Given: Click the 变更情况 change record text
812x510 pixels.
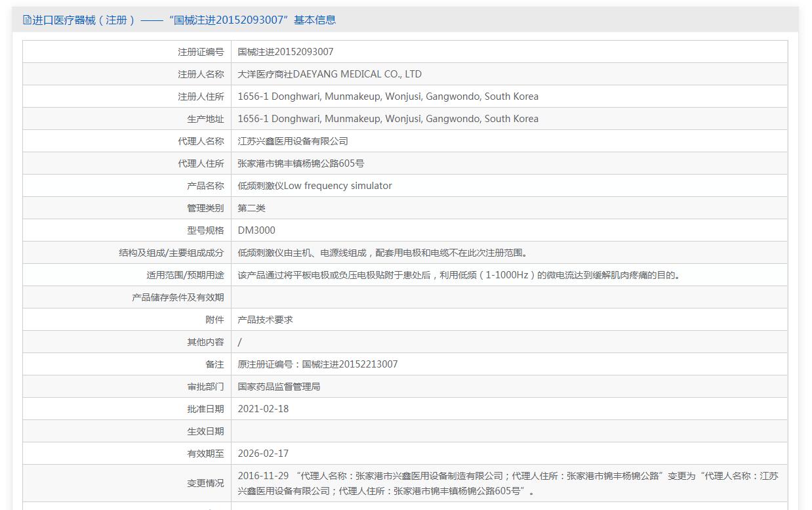Looking at the screenshot, I should pyautogui.click(x=508, y=483).
